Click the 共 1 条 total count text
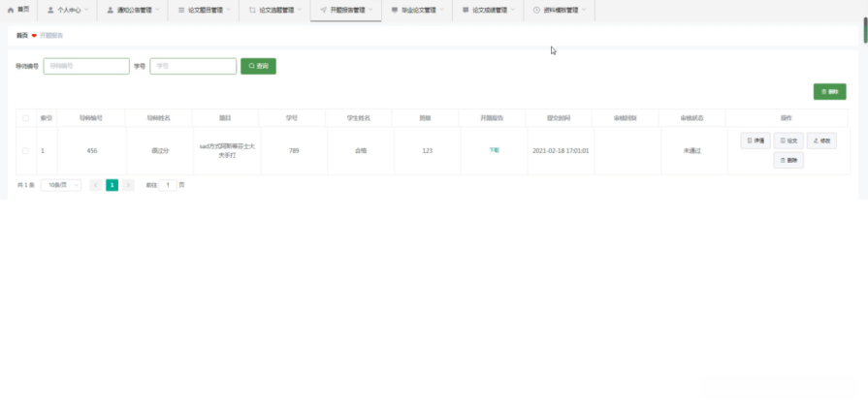 [26, 185]
